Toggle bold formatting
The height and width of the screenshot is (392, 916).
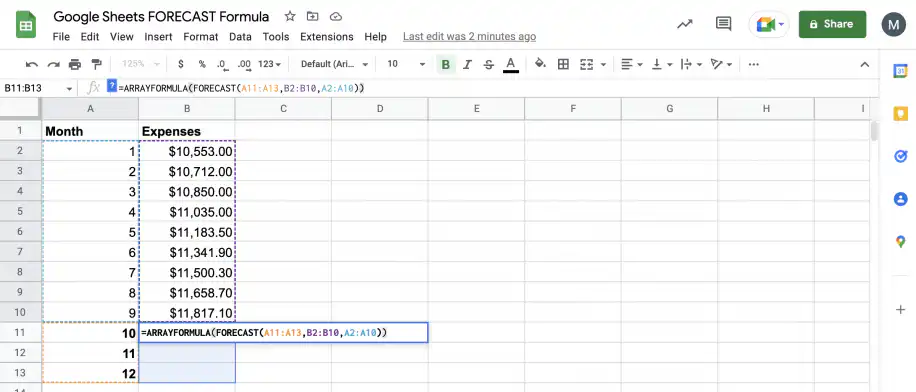click(446, 64)
